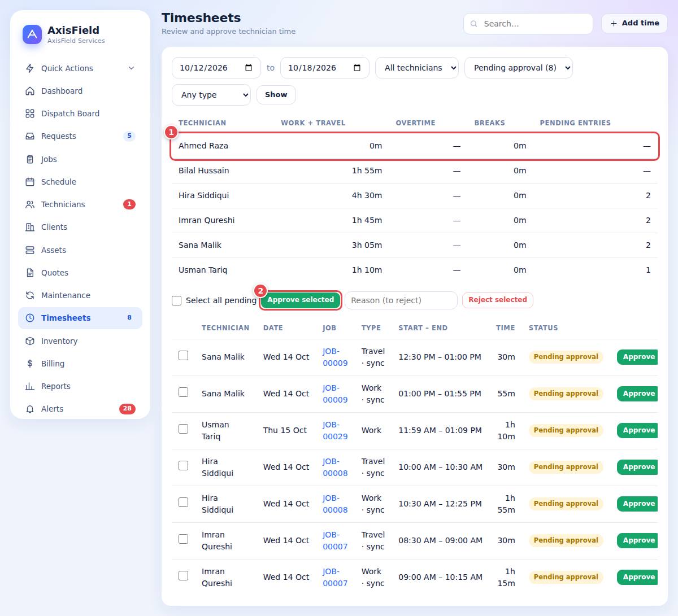Click the Technicians 1 badge
Viewport: 678px width, 616px height.
129,204
